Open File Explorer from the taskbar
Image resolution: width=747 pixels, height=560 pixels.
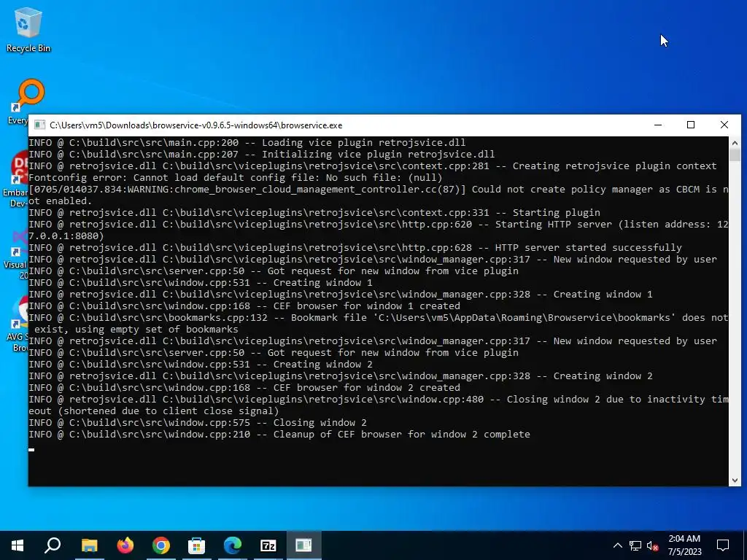click(89, 545)
